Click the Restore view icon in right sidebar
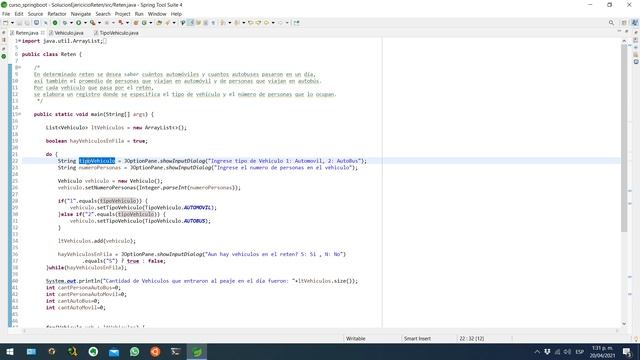 pyautogui.click(x=636, y=33)
